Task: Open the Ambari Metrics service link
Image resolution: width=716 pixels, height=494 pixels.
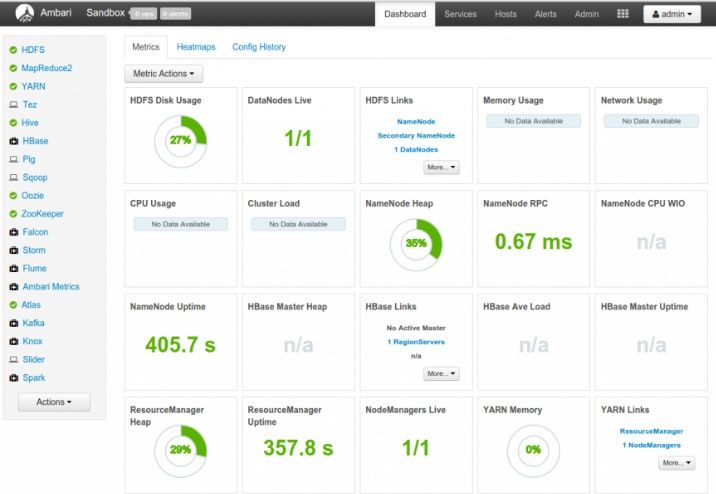Action: (x=51, y=287)
